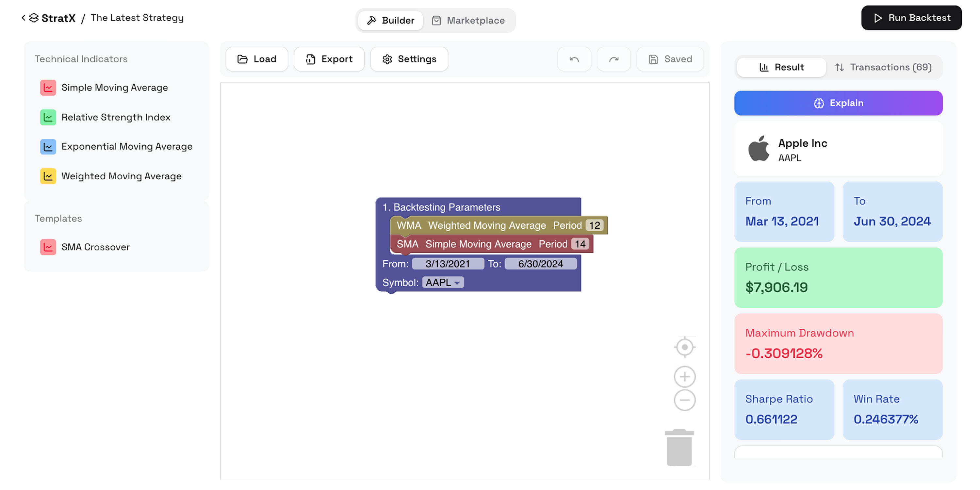Viewport: 980px width, 490px height.
Task: Click the Profit / Loss $7,906.19 card
Action: [x=838, y=278]
